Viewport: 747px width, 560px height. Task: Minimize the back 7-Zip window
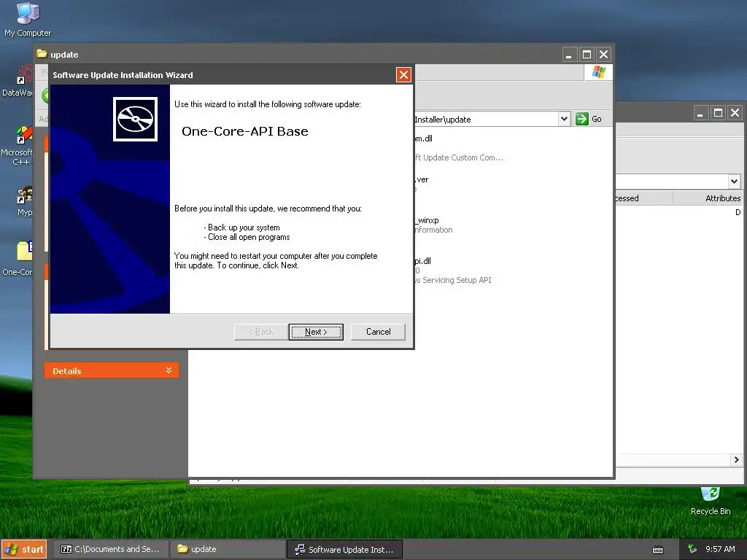(701, 113)
